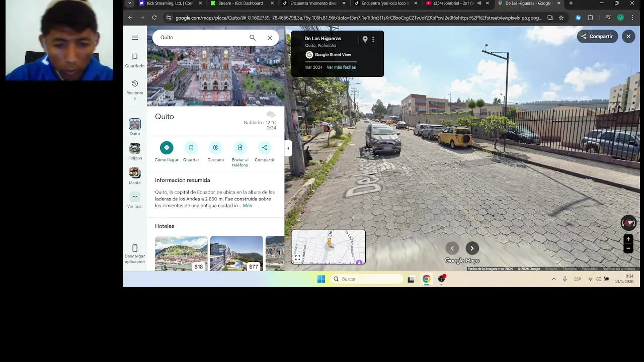Click the weather text 'Nublado · 12 °C'
Screen dimensions: 644x362
pyautogui.click(x=260, y=123)
